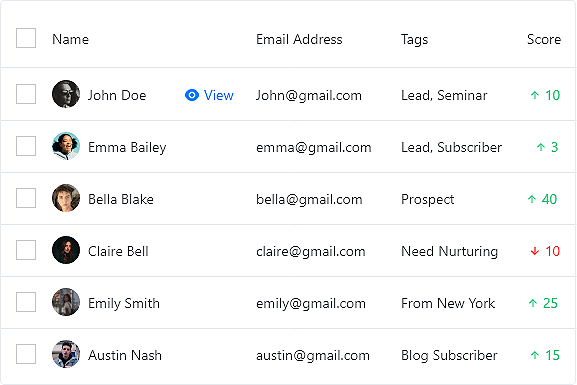
Task: Tick the select-all checkbox in header
Action: 26,38
